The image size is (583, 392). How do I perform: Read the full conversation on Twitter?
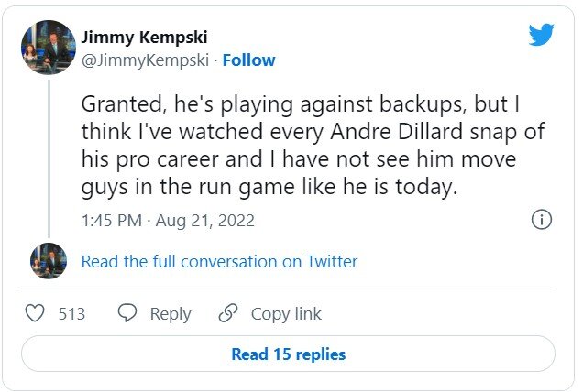[x=219, y=262]
